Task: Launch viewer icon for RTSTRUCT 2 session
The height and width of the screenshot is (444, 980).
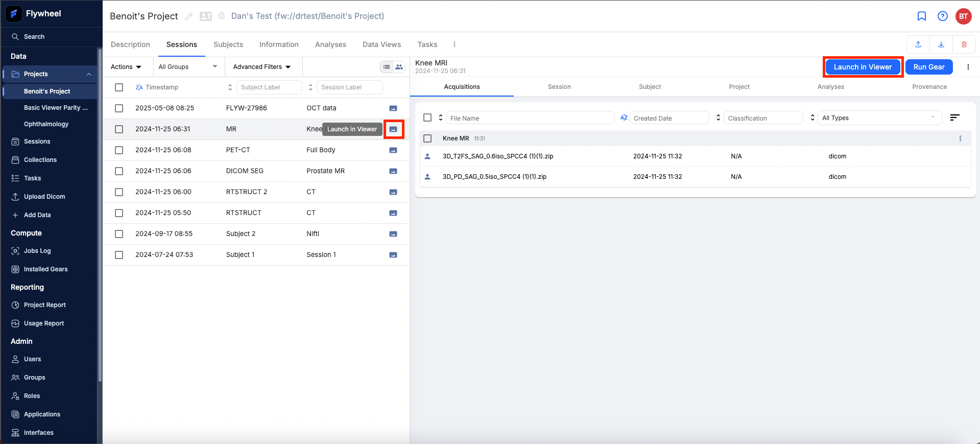Action: pos(393,192)
